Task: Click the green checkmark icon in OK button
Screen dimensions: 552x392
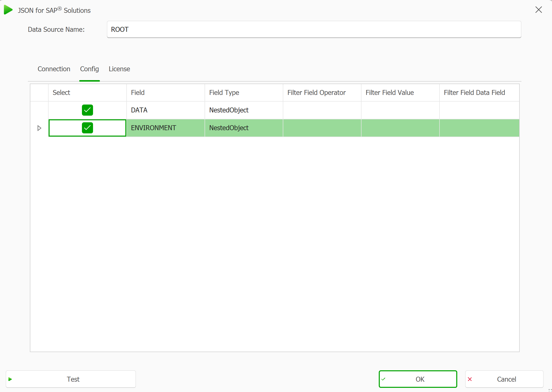Action: (383, 379)
